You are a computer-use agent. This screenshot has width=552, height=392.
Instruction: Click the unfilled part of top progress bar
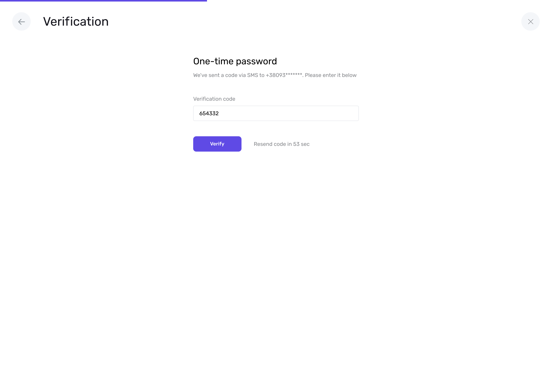pyautogui.click(x=379, y=1)
